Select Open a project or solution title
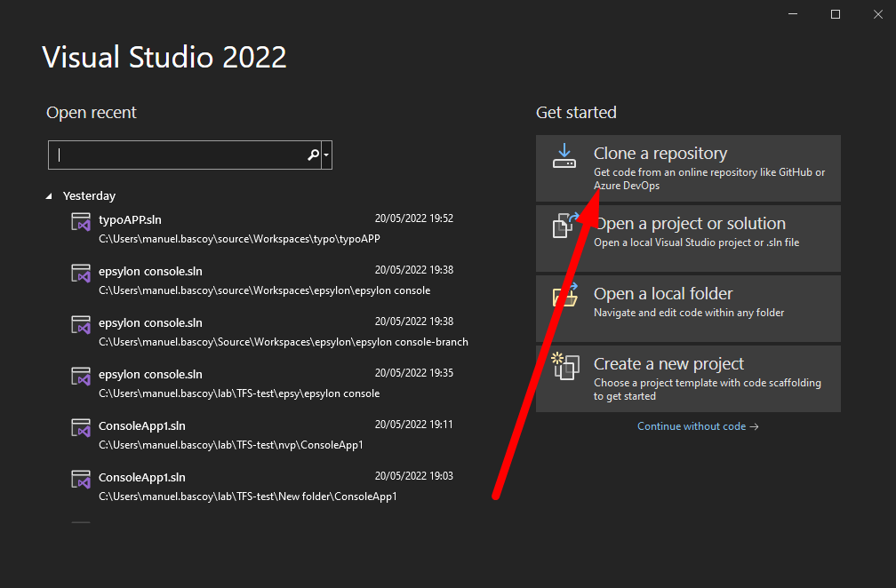The image size is (896, 588). pos(690,224)
